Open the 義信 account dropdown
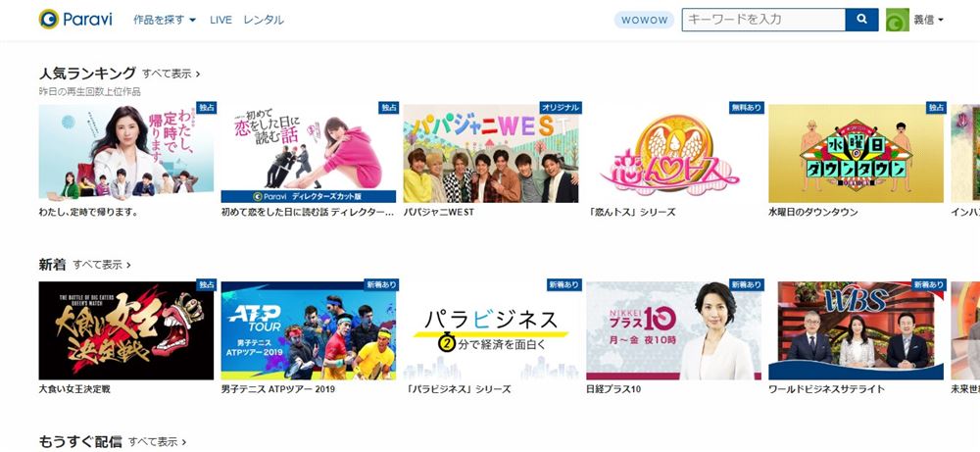This screenshot has height=452, width=980. point(928,20)
